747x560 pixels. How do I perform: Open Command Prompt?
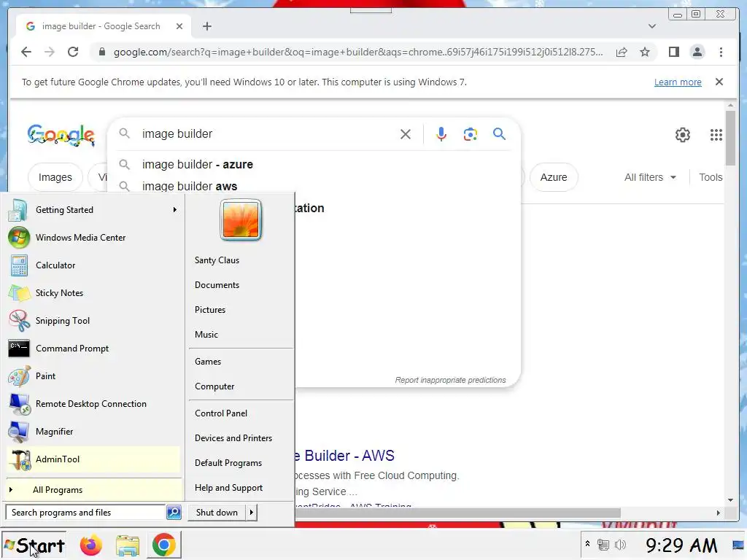[x=93, y=348]
